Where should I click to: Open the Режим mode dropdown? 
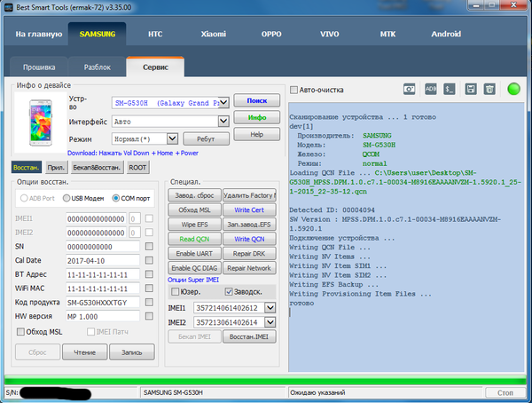pyautogui.click(x=174, y=139)
